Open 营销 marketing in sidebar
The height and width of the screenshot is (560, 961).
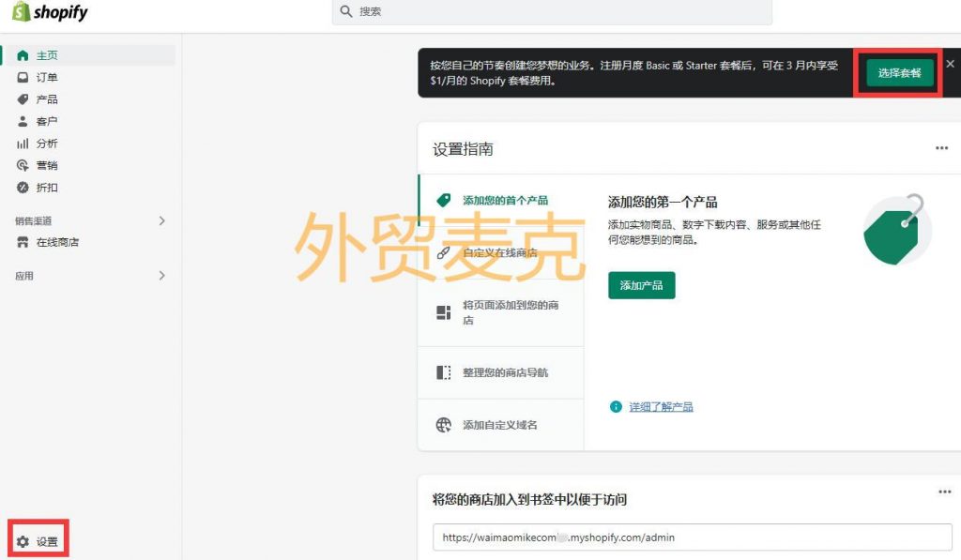click(47, 165)
